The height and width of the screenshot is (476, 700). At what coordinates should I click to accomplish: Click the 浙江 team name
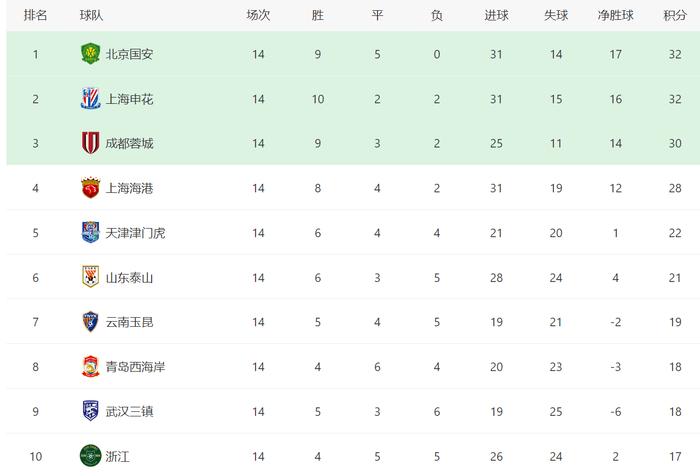coord(117,456)
